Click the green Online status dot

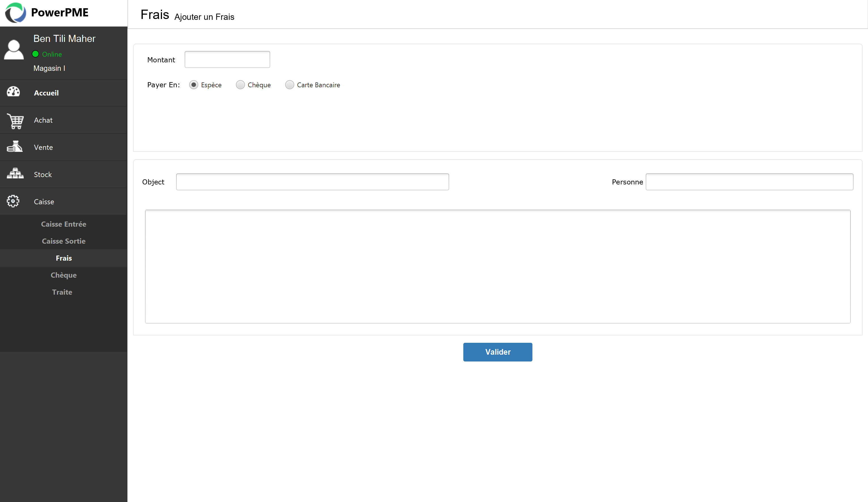[x=35, y=54]
